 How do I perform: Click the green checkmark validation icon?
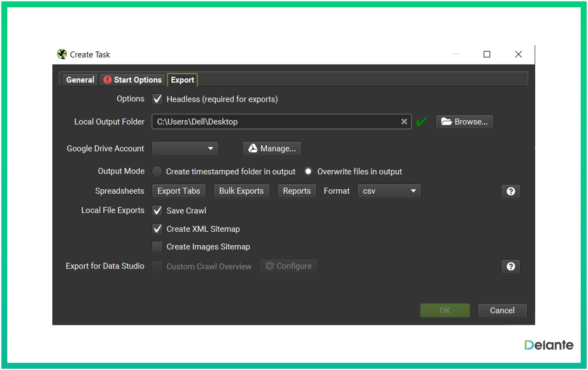click(x=422, y=122)
